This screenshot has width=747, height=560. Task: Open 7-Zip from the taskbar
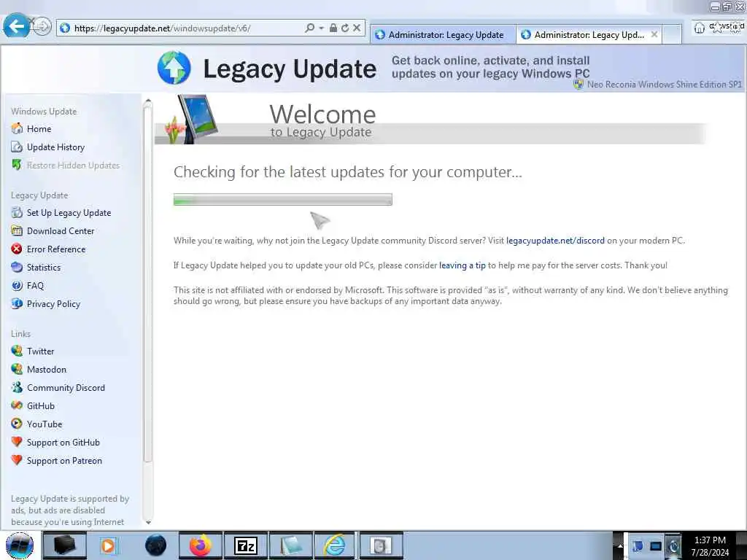[x=246, y=545]
